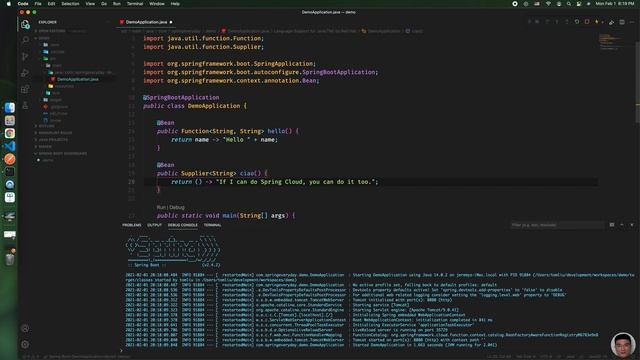Select demo app in Spring Boot Dashboard
Screen dimensions: 640x360
tap(48, 160)
